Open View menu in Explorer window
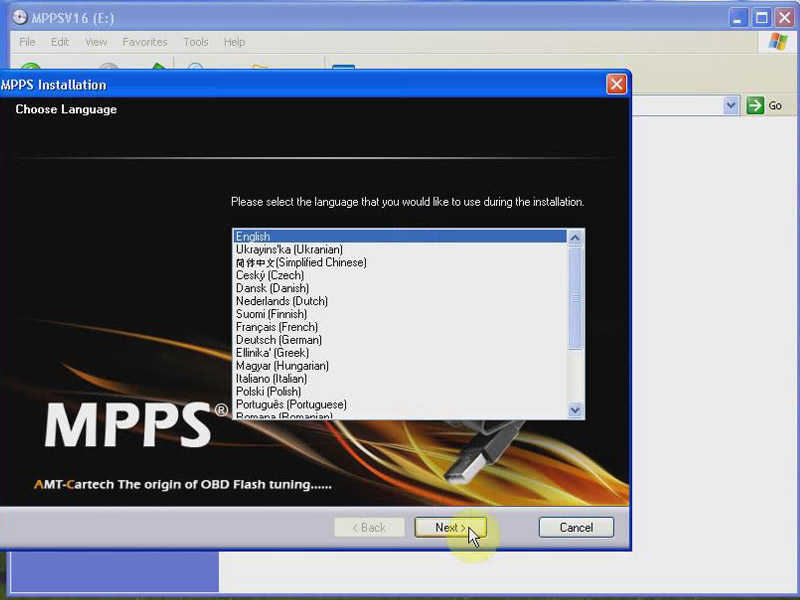 pos(96,42)
